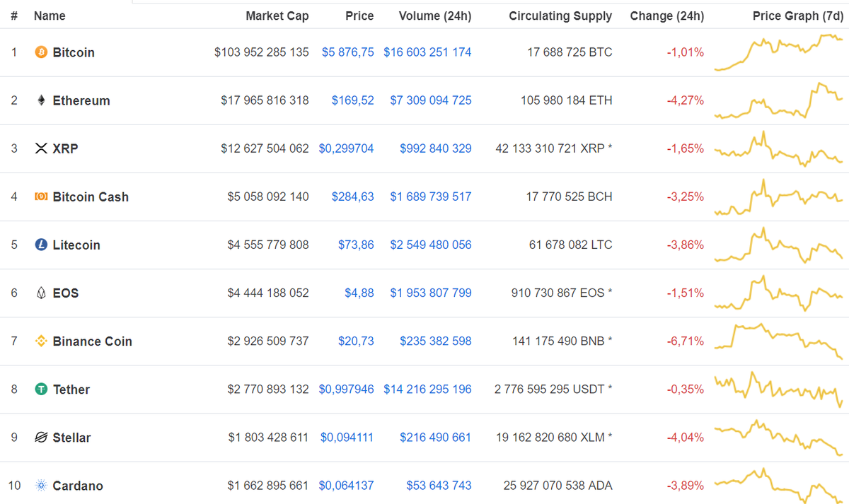Click Binance Coin price $20,73
Image resolution: width=849 pixels, height=504 pixels.
click(356, 341)
